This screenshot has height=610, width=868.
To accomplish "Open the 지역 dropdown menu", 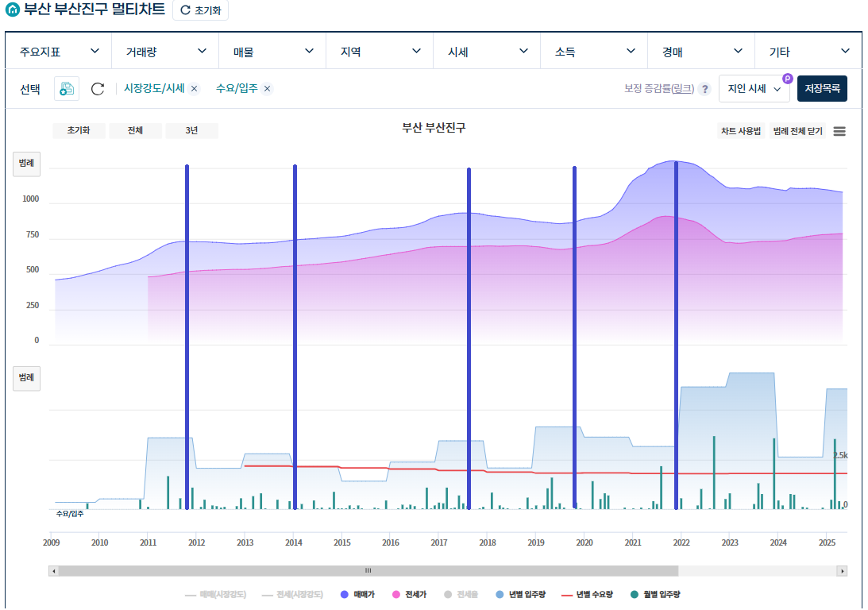I will 380,50.
